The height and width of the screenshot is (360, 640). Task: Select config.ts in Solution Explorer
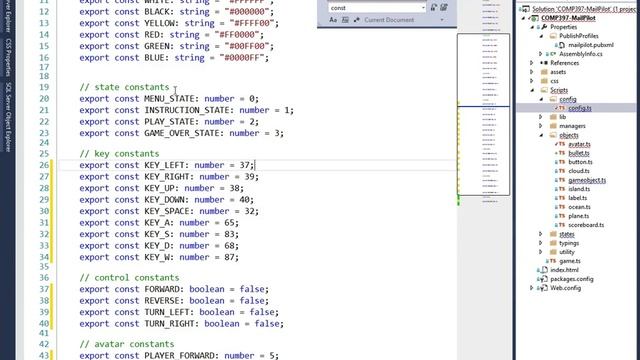(x=580, y=108)
